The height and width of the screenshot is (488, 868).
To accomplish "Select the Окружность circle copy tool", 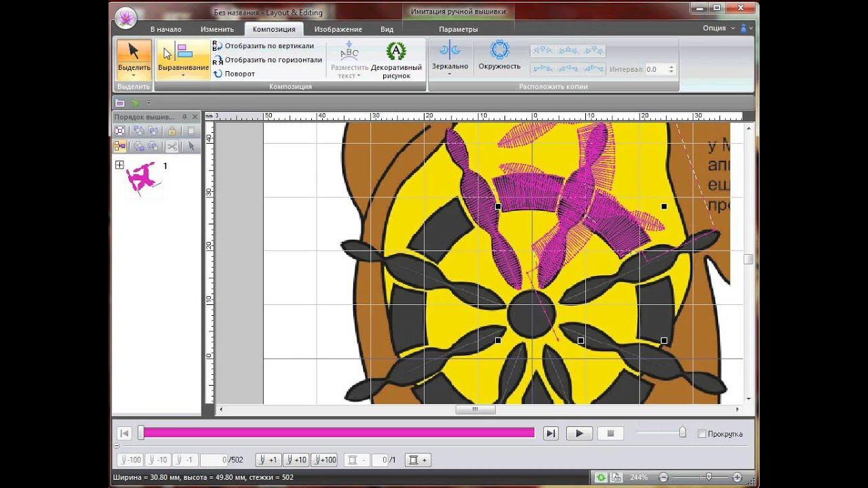I will (499, 51).
